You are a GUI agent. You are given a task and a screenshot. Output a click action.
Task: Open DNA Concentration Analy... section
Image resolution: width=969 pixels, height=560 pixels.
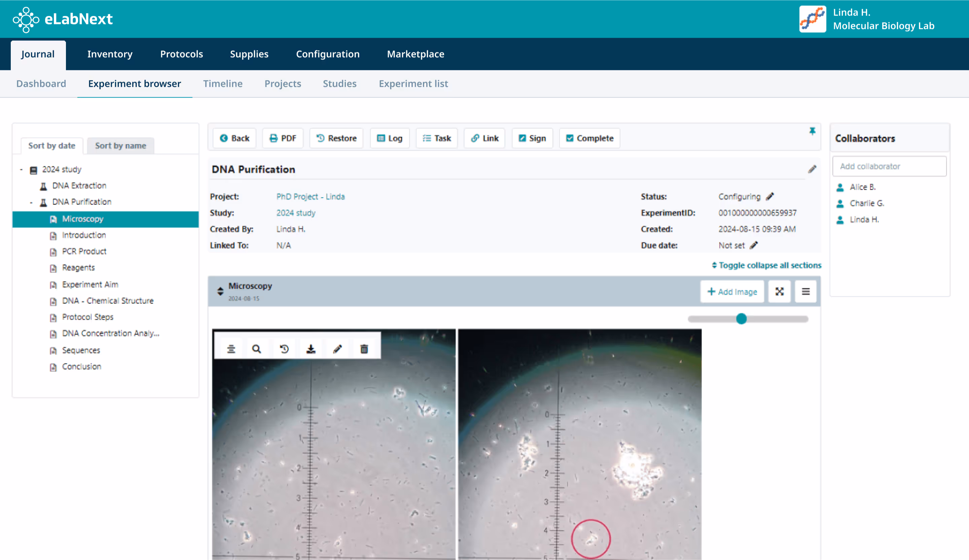(110, 333)
